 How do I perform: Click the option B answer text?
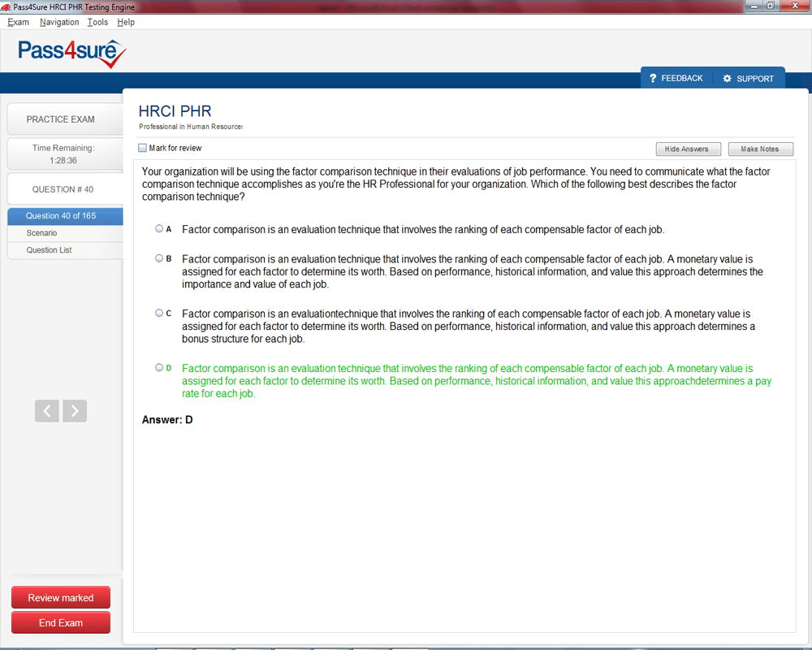473,271
